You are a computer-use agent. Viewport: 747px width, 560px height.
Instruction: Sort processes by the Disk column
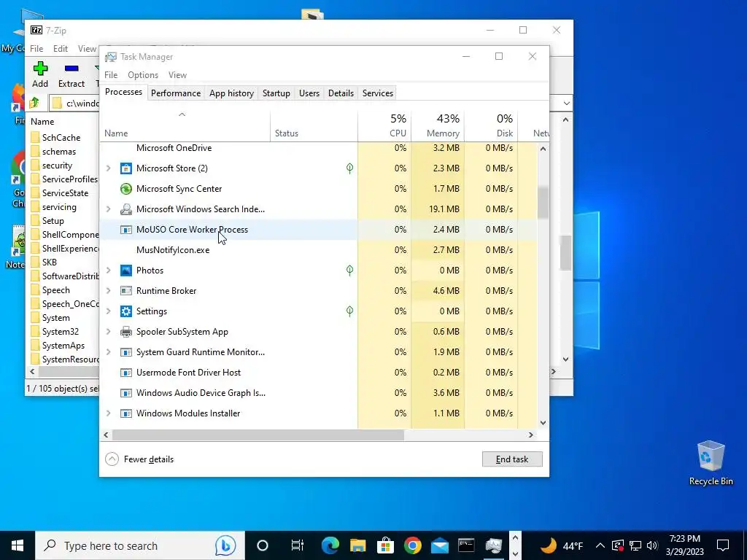(491, 125)
